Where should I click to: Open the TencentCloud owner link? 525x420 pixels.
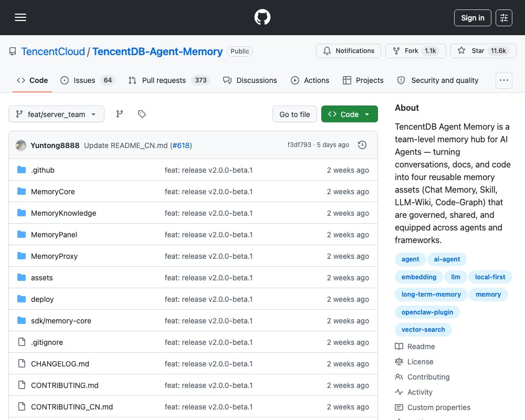click(x=53, y=51)
